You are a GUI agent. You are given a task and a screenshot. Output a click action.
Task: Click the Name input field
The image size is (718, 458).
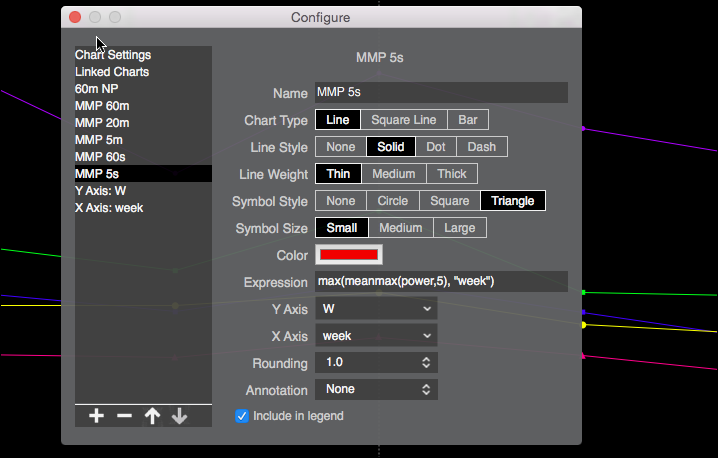(x=441, y=93)
